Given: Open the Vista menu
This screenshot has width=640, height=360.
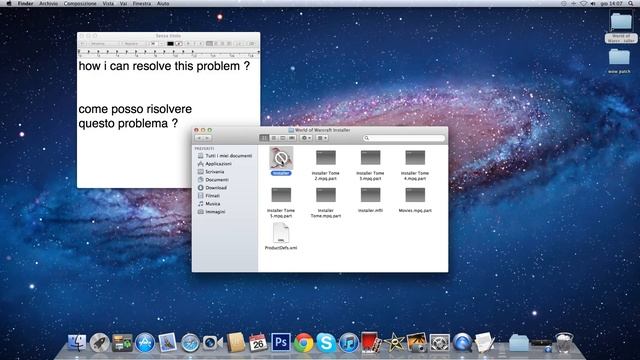Looking at the screenshot, I should 108,3.
